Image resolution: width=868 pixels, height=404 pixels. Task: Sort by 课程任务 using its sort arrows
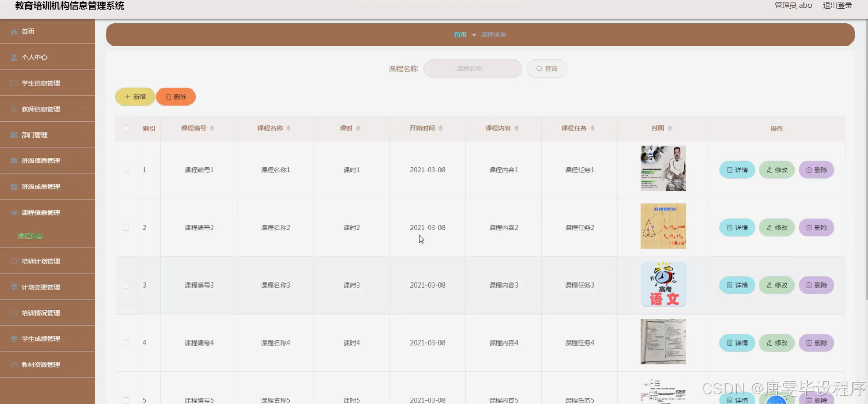click(593, 128)
